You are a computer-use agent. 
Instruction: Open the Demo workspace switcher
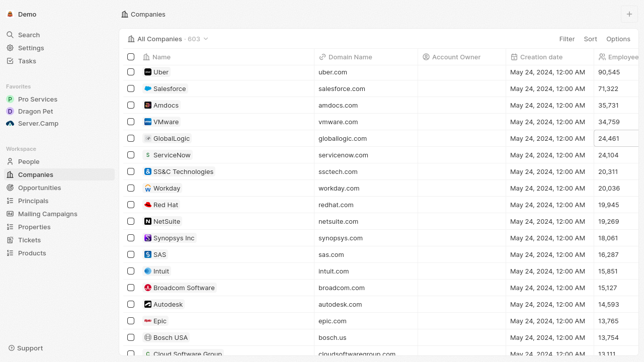(x=22, y=14)
